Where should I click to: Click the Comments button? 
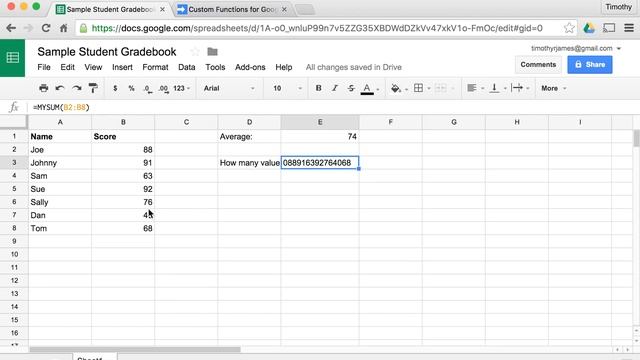(x=538, y=64)
